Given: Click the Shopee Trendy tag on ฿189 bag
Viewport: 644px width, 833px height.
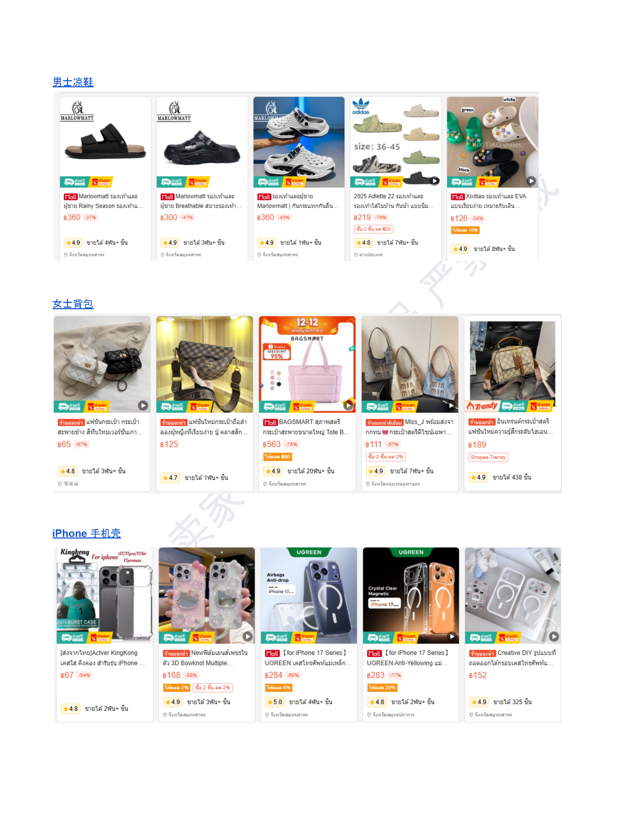Looking at the screenshot, I should point(488,457).
